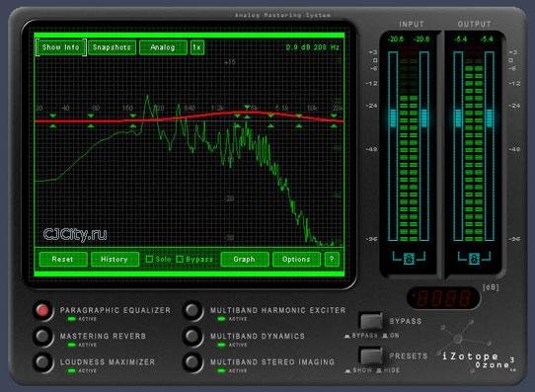Open the History list
The width and height of the screenshot is (535, 392).
tap(115, 259)
